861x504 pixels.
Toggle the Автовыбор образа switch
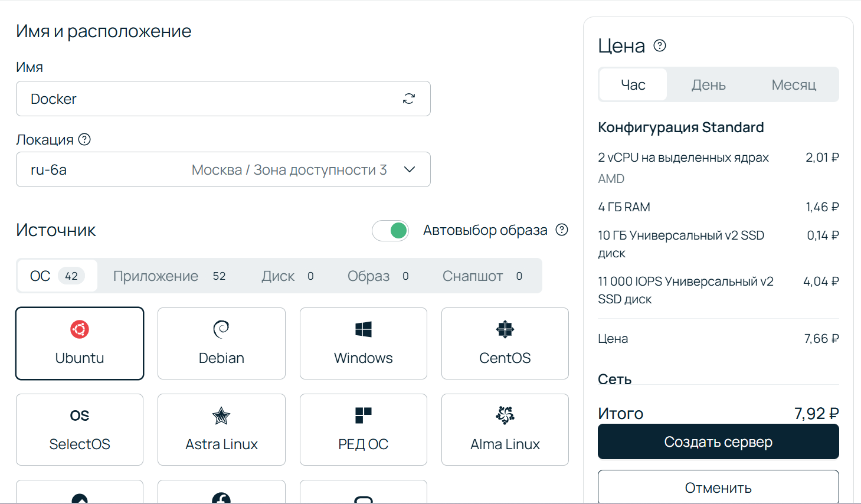[390, 230]
